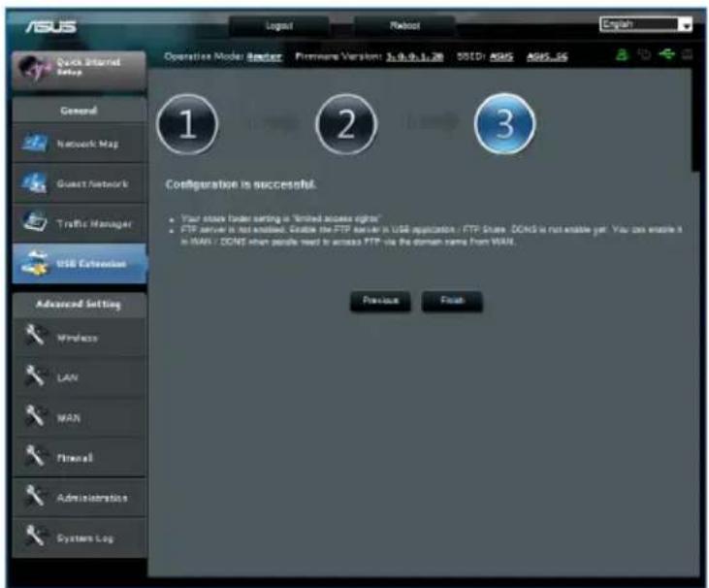Open the English language dropdown
Screen dimensions: 709x588
pos(646,24)
